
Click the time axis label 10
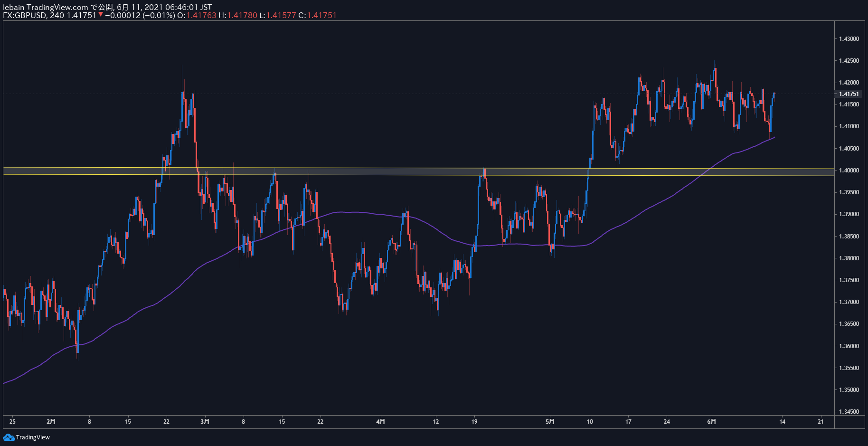pyautogui.click(x=590, y=421)
